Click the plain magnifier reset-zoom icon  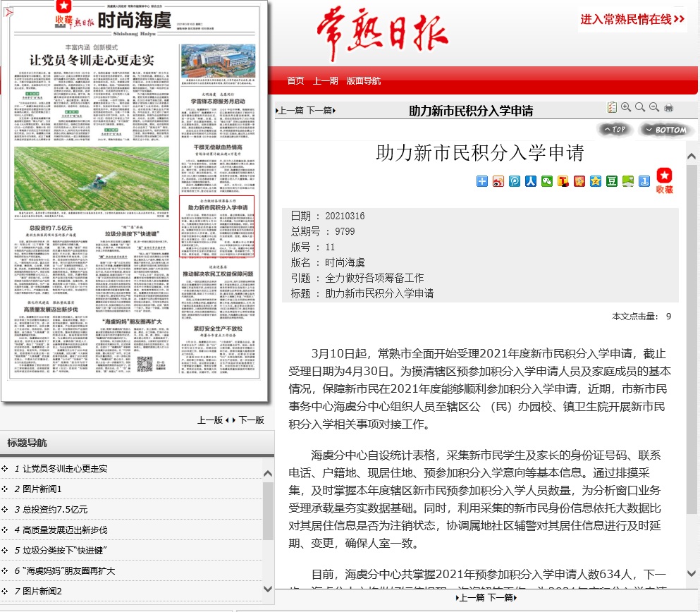click(640, 107)
